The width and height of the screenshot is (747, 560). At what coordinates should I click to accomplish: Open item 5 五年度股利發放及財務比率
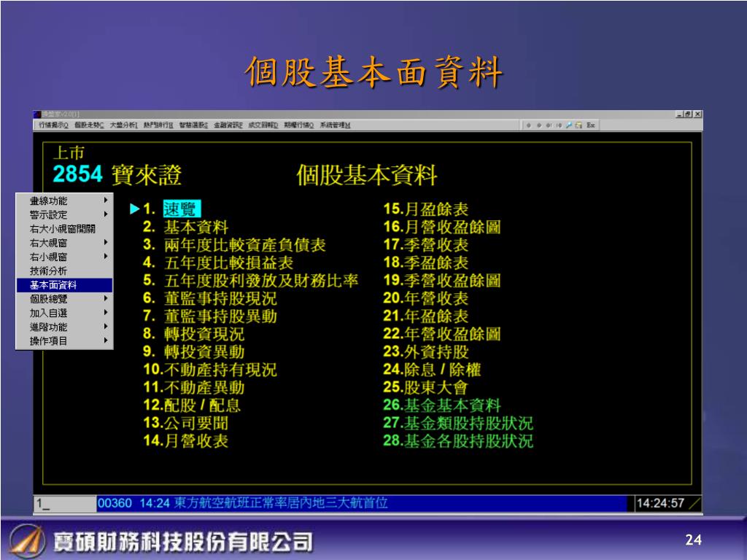251,281
